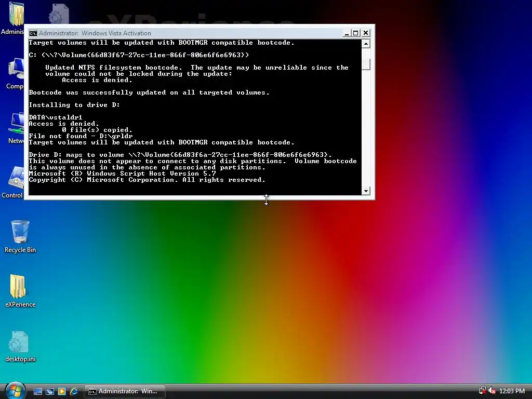Click the console vertical scroll thumb

click(x=366, y=64)
